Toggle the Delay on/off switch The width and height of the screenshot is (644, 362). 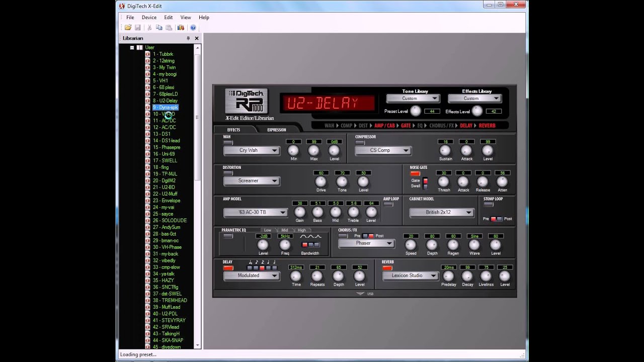point(228,268)
